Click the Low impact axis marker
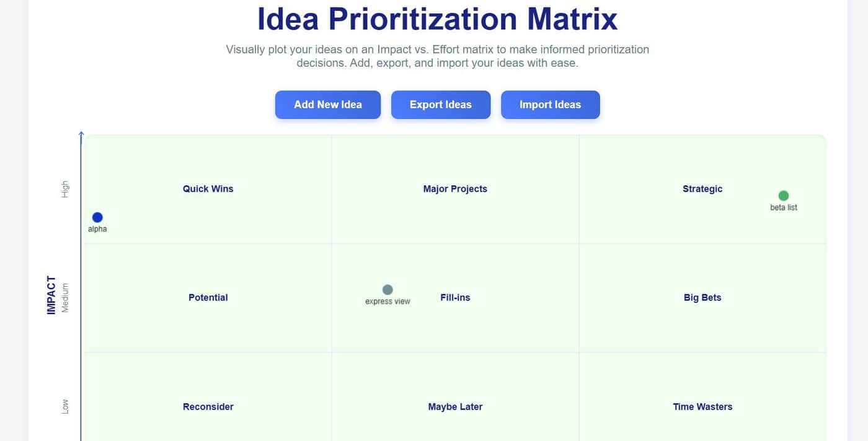Screen dimensions: 868x441 tap(65, 406)
